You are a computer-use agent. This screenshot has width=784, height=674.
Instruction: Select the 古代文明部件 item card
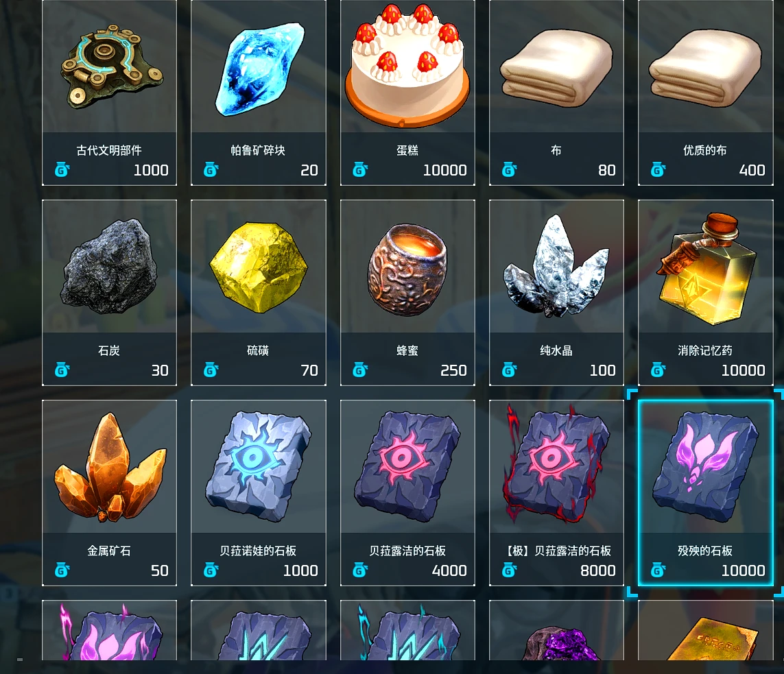pyautogui.click(x=109, y=93)
